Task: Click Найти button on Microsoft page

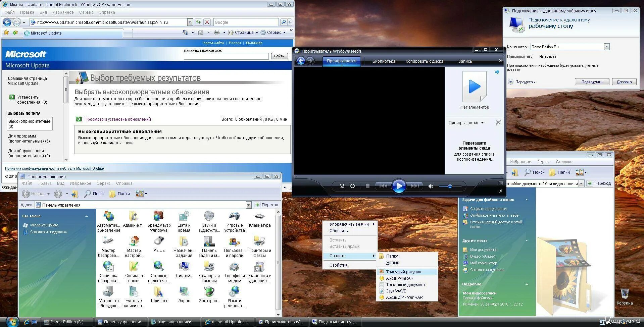Action: [x=279, y=56]
